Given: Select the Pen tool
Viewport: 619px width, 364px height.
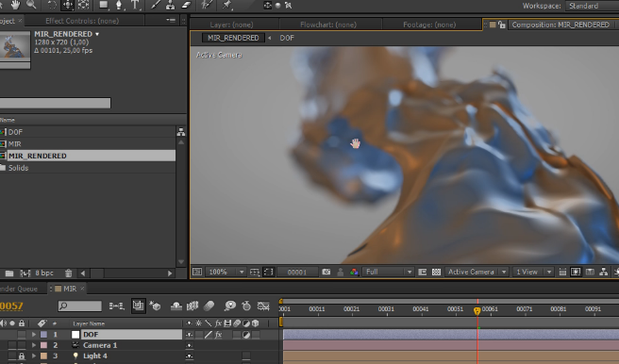Looking at the screenshot, I should coord(119,5).
